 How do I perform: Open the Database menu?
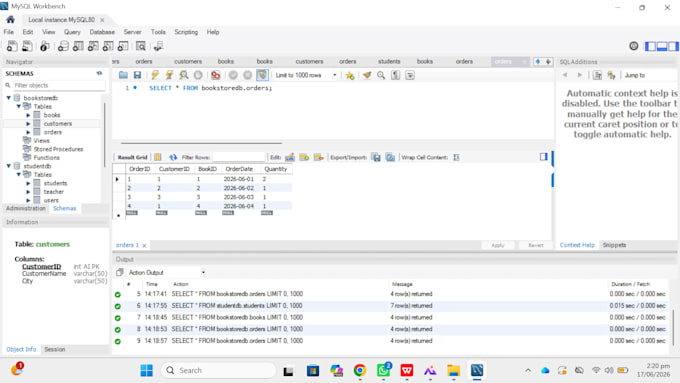point(102,32)
